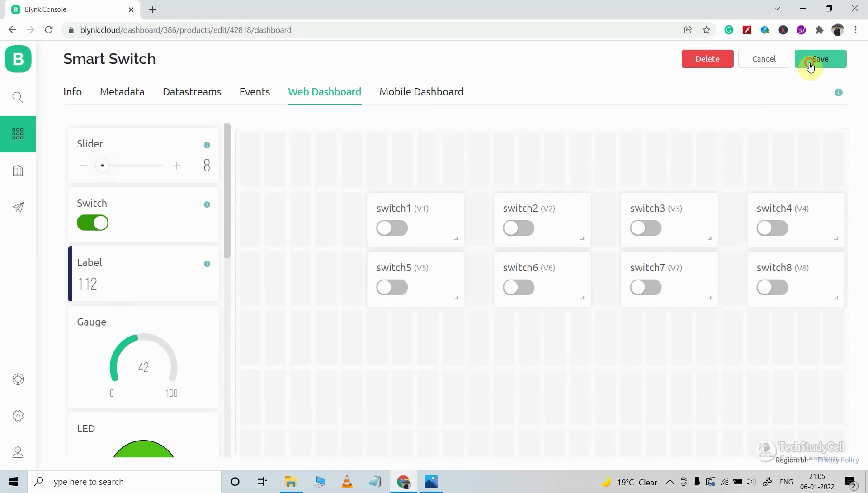Click the Slider widget info icon
Screen dimensions: 868x493
click(207, 145)
